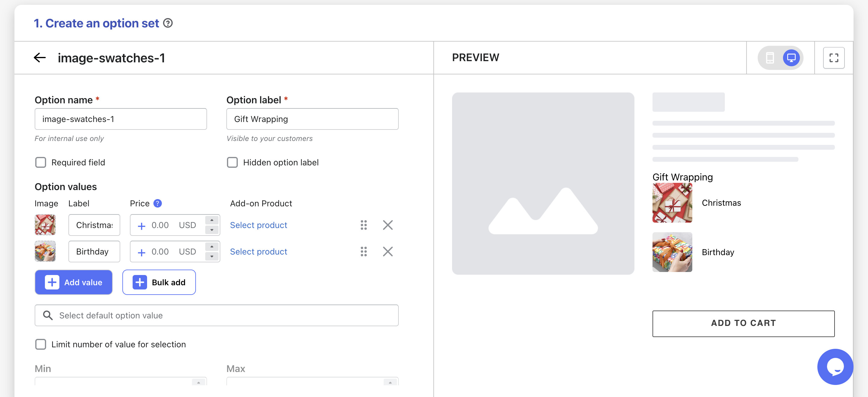Screen dimensions: 868x397
Task: Click the Option label text field
Action: pyautogui.click(x=312, y=119)
